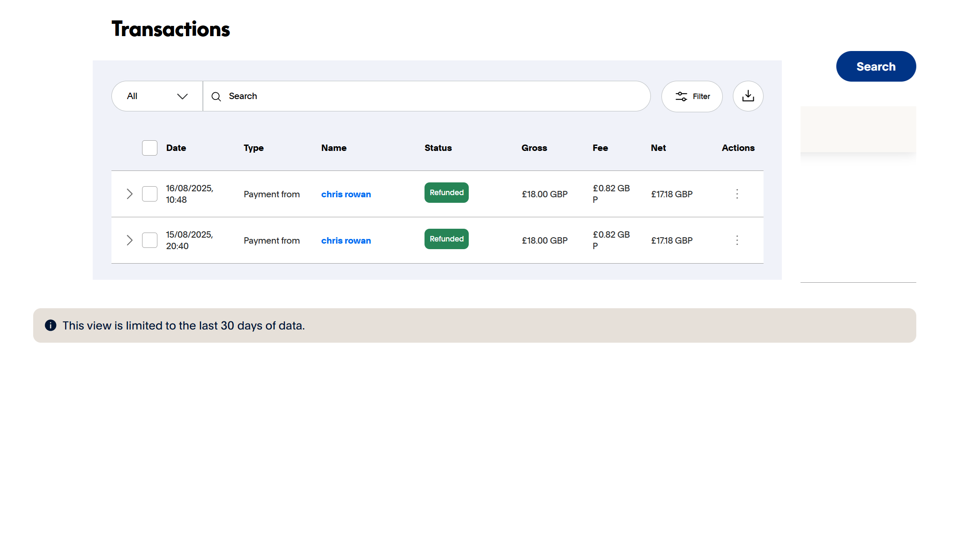The width and height of the screenshot is (980, 551).
Task: Open chris rowan link in 16/08/2025 row
Action: (346, 194)
